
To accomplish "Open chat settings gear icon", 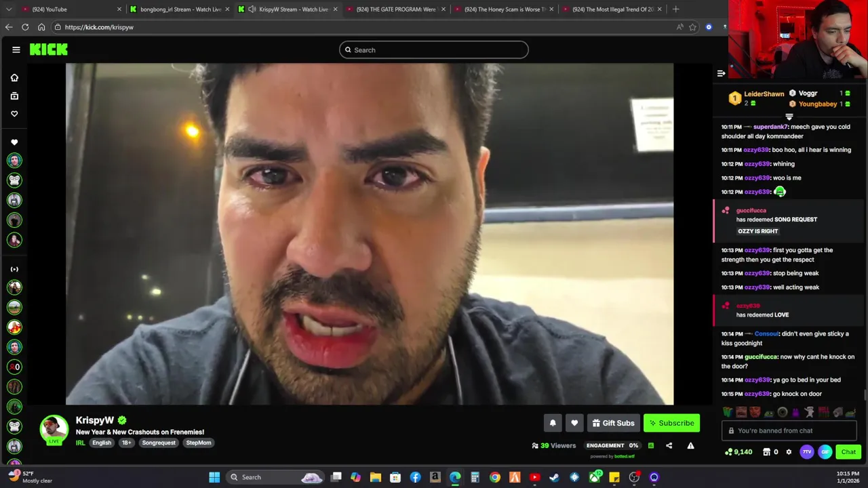I will (x=789, y=452).
